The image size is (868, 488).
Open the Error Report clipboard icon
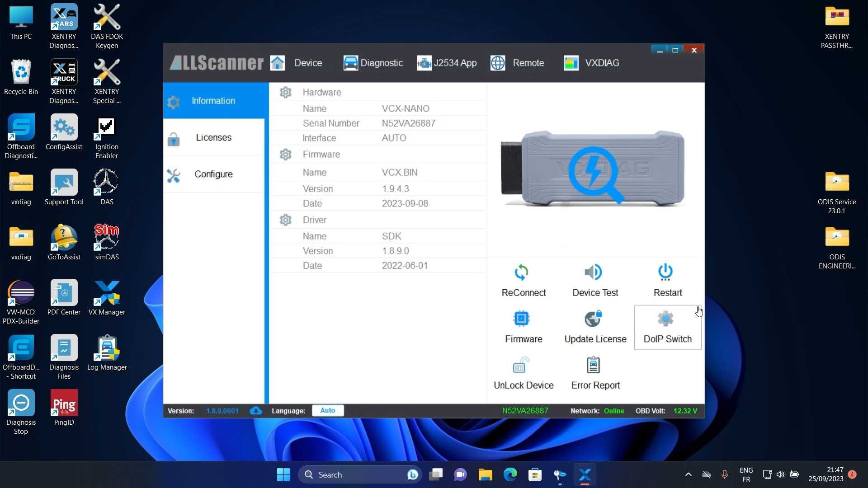[x=593, y=365]
